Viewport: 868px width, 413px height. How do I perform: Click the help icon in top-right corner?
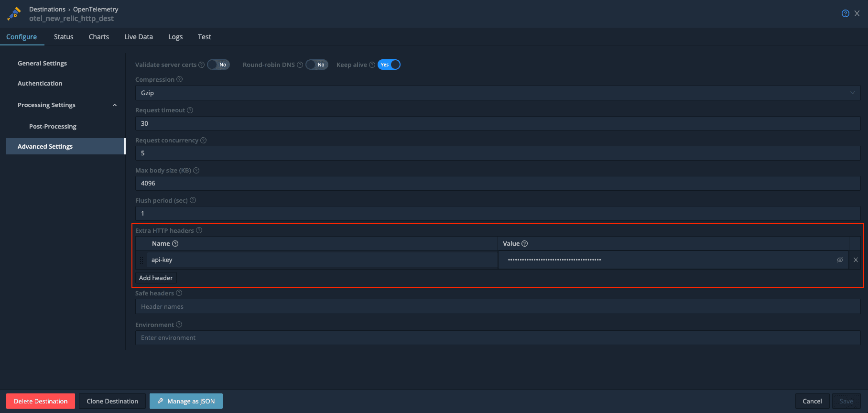point(845,13)
